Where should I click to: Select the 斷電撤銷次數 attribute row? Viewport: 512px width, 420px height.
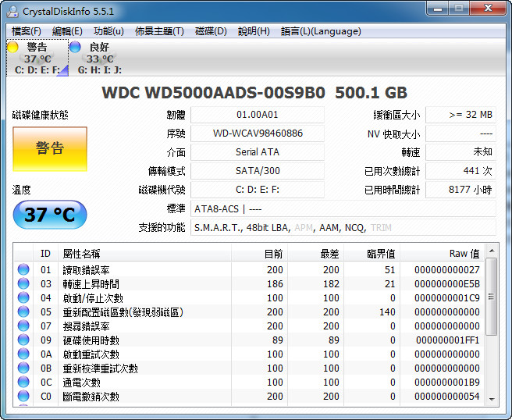click(250, 396)
